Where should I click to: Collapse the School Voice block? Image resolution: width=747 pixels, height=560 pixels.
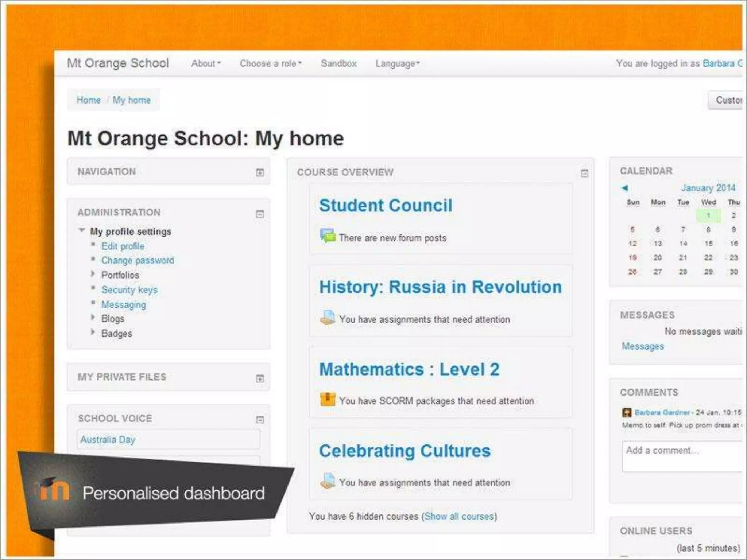click(x=260, y=420)
